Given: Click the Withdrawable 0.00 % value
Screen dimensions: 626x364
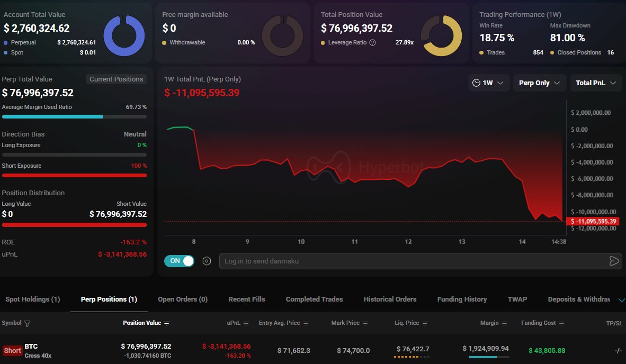Looking at the screenshot, I should click(246, 43).
